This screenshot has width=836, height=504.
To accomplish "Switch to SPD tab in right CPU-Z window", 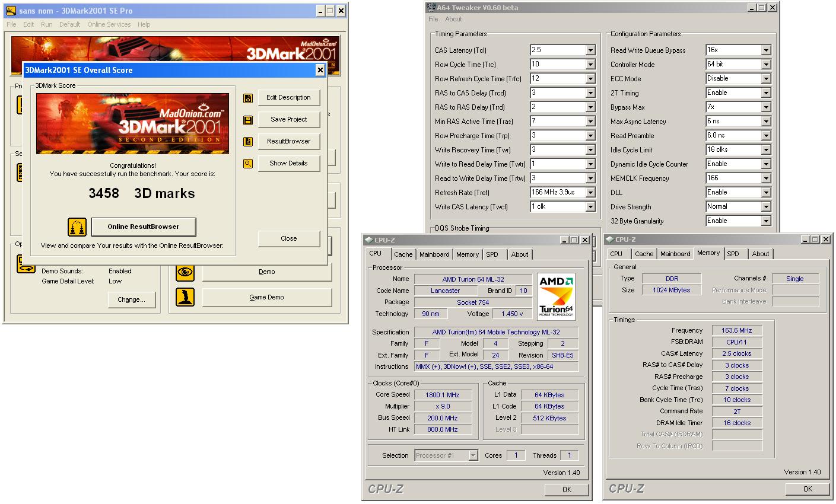I will [x=733, y=254].
